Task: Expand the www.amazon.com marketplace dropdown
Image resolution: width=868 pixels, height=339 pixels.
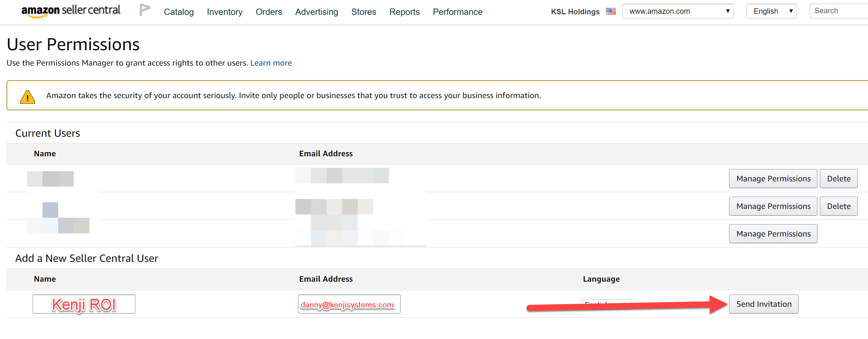Action: pyautogui.click(x=678, y=11)
